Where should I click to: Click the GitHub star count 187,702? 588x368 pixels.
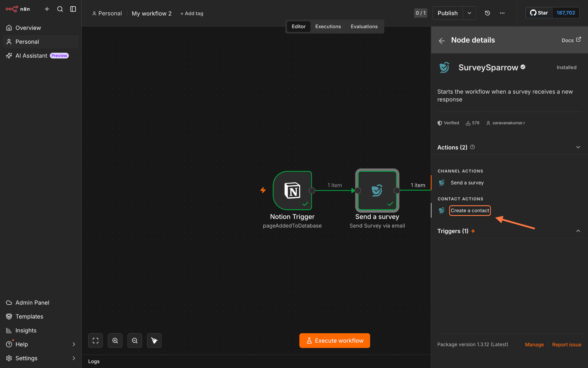[x=566, y=13]
